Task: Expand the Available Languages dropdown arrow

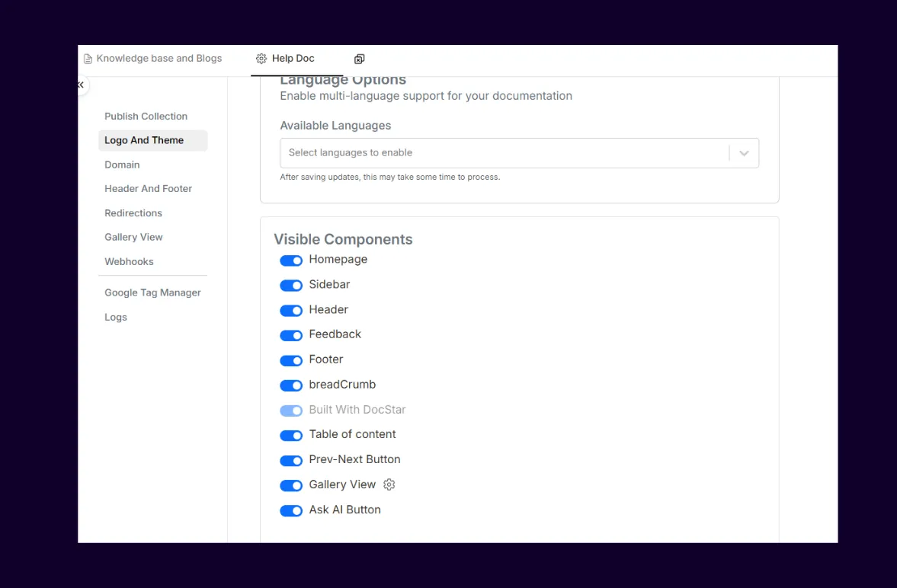Action: tap(744, 153)
